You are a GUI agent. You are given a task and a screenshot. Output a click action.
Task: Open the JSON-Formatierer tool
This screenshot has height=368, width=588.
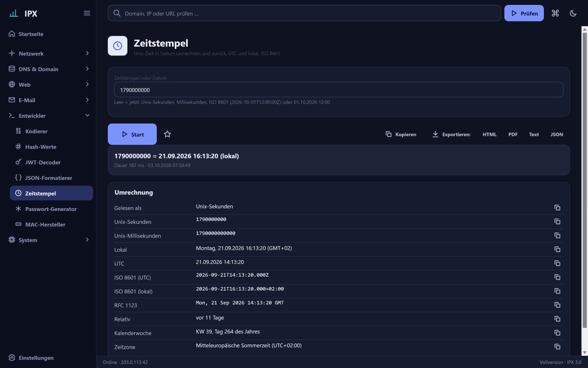pos(51,178)
